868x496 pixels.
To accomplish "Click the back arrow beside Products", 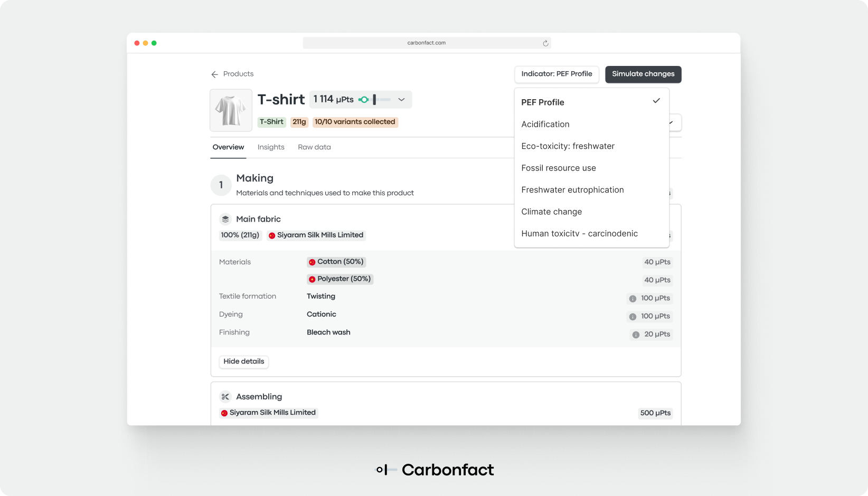I will [x=214, y=74].
